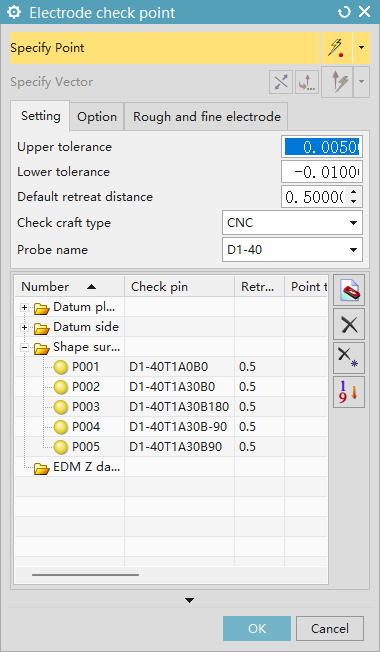Open the Specify Vector type dropdown arrow

coord(361,82)
